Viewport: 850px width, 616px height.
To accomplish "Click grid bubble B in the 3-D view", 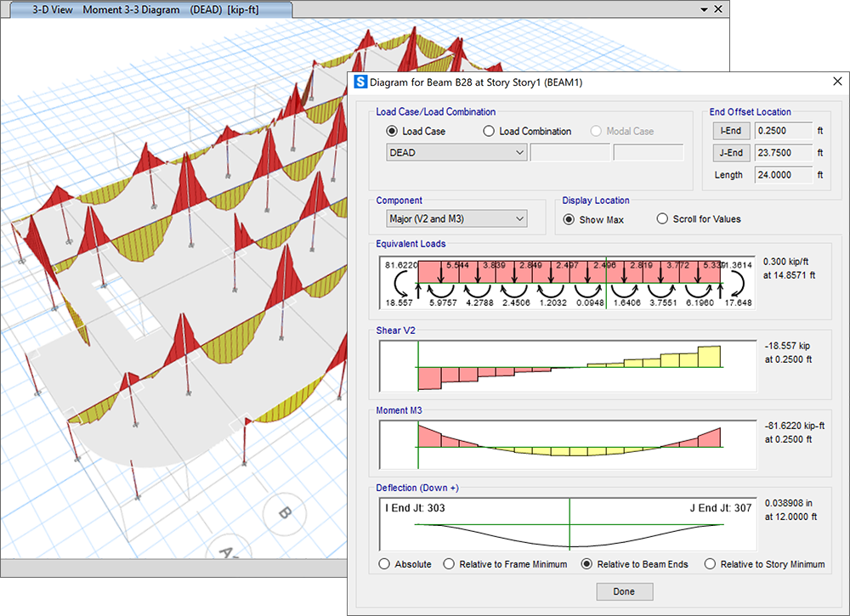I will [x=285, y=513].
